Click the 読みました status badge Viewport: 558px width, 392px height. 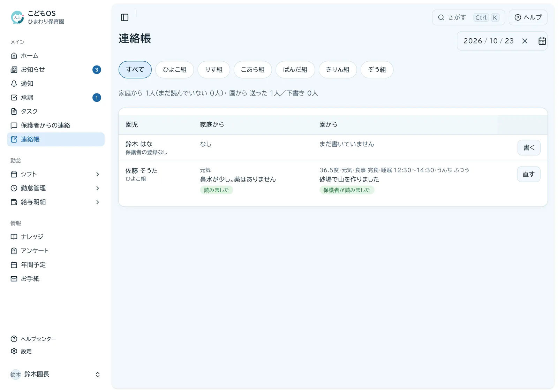[217, 190]
